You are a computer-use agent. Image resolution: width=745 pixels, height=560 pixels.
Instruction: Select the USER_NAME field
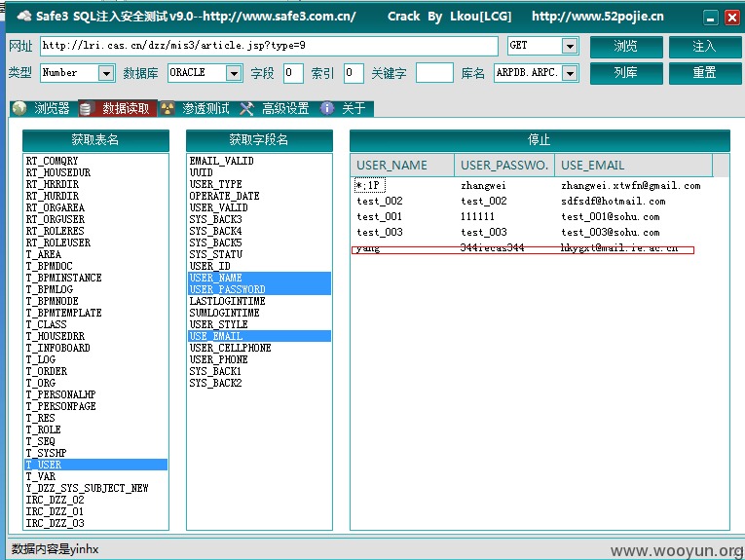(259, 278)
